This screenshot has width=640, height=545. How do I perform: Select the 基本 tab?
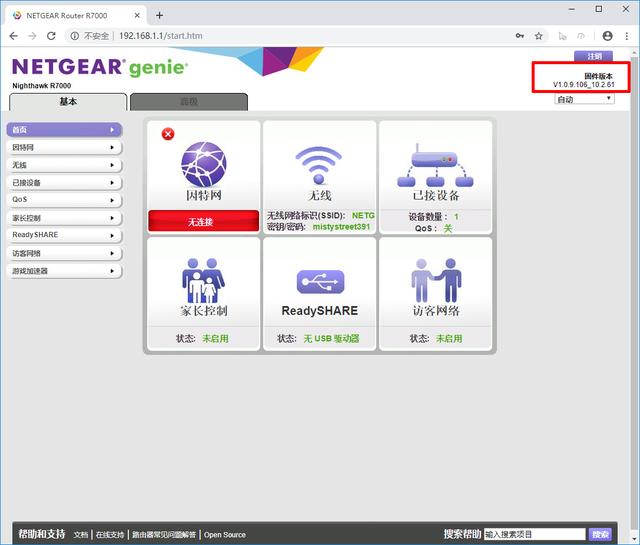[68, 102]
